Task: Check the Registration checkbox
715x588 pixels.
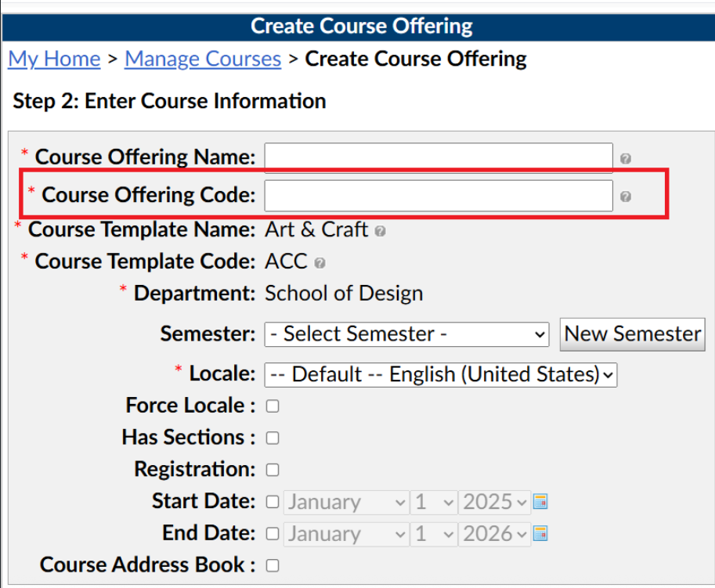Action: click(x=273, y=470)
